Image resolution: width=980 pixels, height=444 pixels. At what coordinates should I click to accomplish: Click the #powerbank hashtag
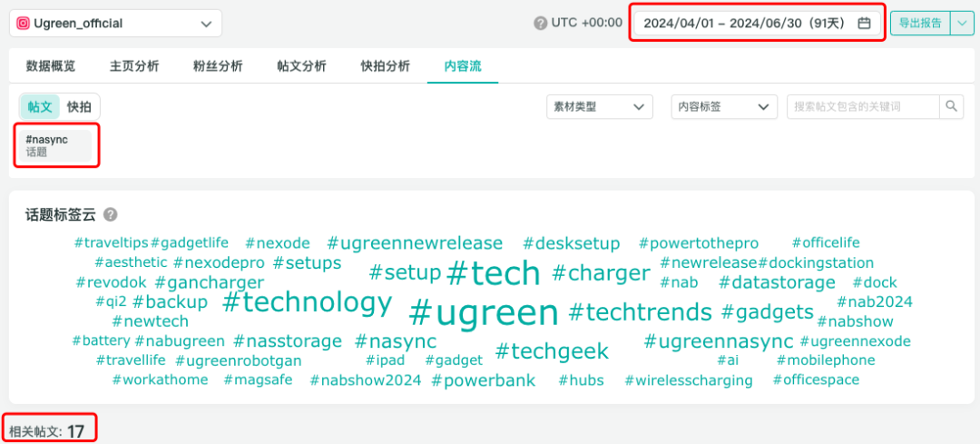[484, 380]
